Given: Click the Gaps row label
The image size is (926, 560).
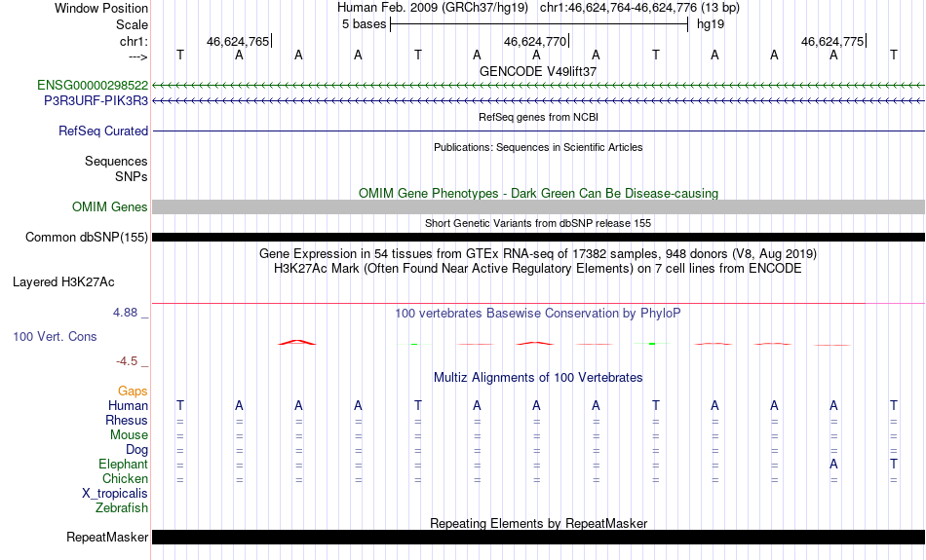Looking at the screenshot, I should [133, 392].
